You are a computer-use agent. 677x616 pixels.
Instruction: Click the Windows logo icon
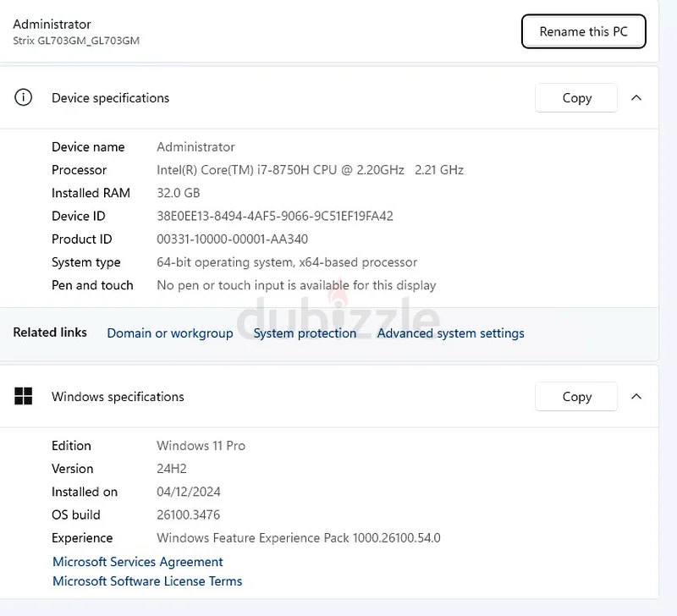(24, 396)
